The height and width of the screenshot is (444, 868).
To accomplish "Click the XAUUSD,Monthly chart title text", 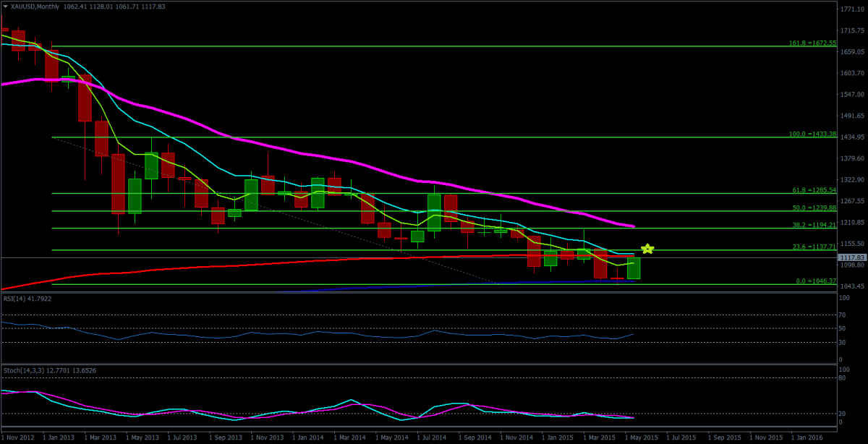I will click(35, 6).
